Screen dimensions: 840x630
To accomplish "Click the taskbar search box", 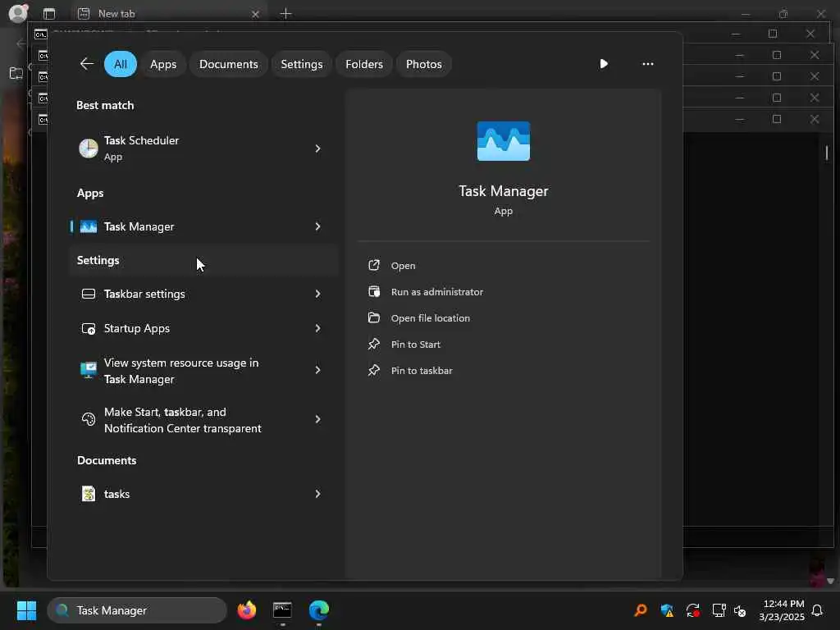I will click(137, 610).
